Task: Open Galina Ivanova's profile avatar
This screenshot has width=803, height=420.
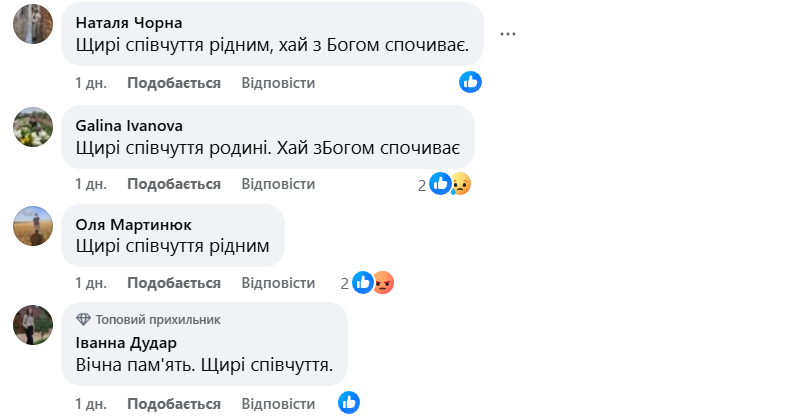Action: pyautogui.click(x=33, y=126)
